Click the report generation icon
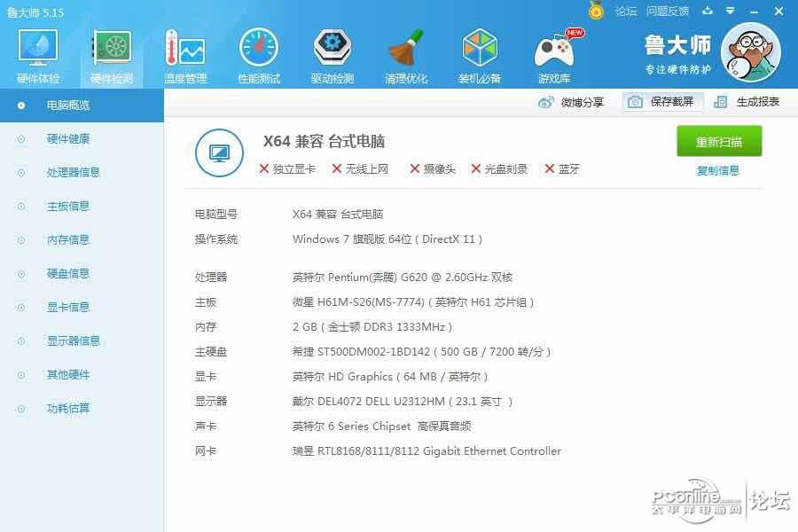This screenshot has height=532, width=798. [x=720, y=102]
